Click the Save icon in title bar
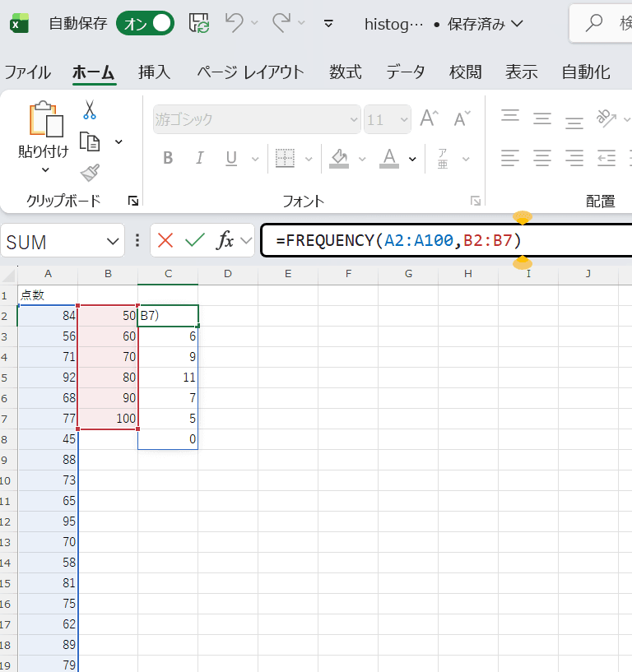632x672 pixels. click(198, 23)
